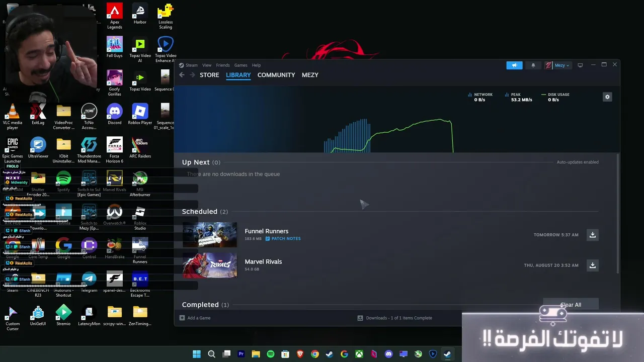Open Marvel Rivals game thumbnail
The image size is (644, 362).
tap(209, 265)
